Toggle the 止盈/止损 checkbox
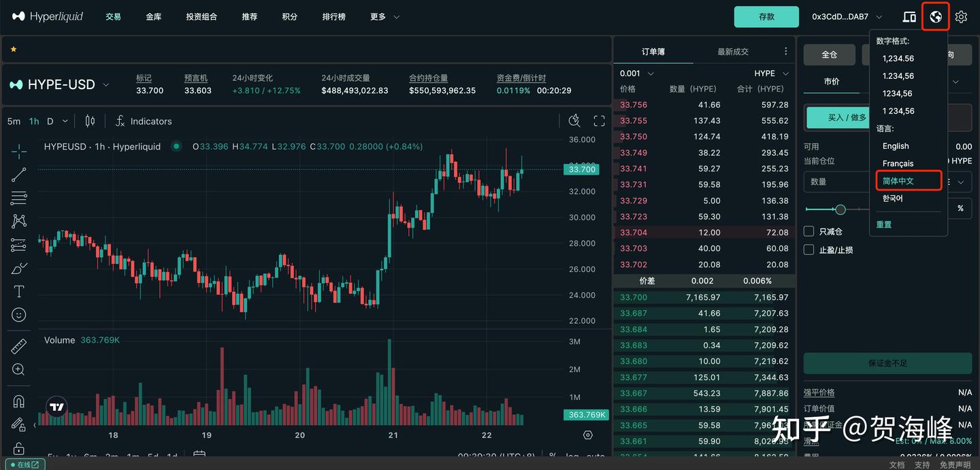This screenshot has height=470, width=980. pos(809,250)
